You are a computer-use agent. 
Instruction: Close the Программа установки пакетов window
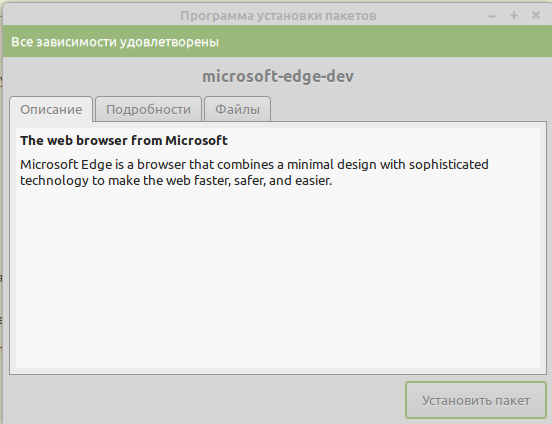[535, 15]
